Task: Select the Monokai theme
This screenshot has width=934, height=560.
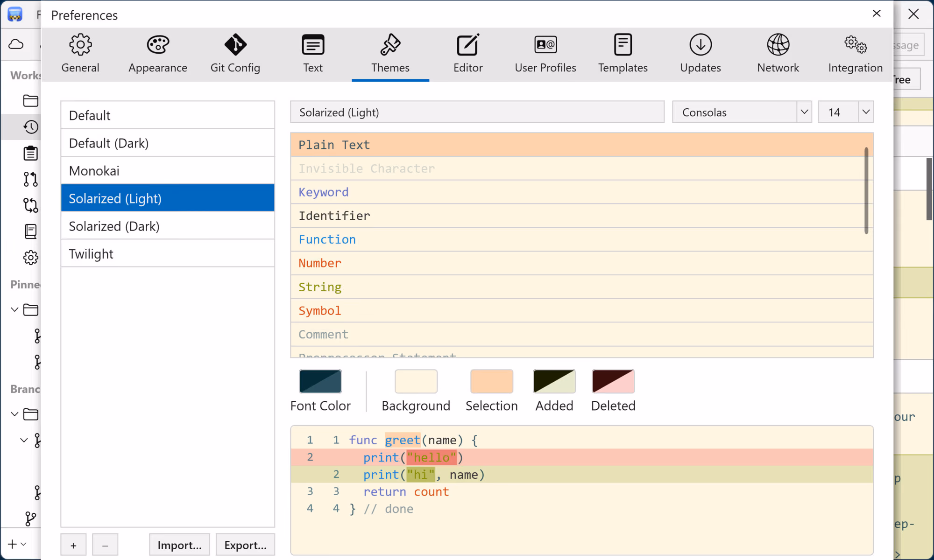Action: (168, 171)
